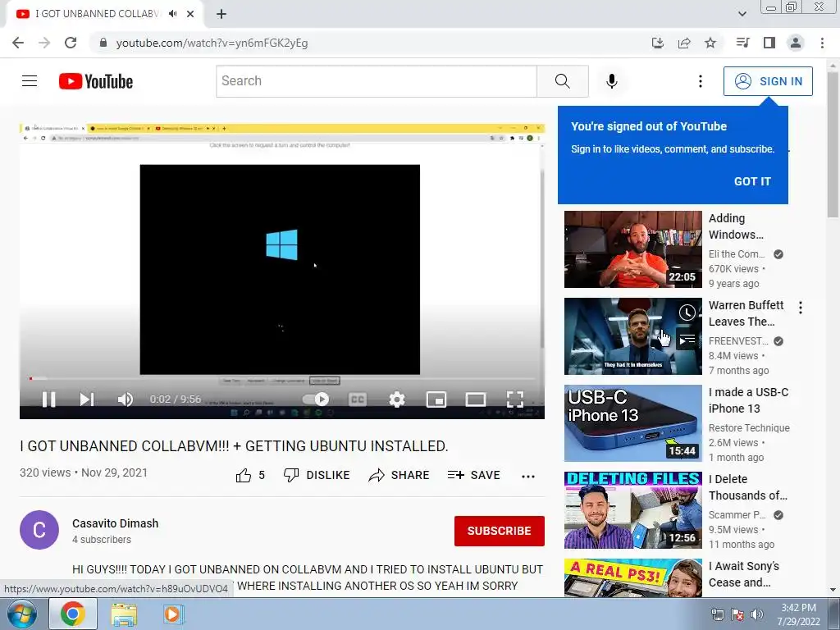The height and width of the screenshot is (630, 840).
Task: Open the Eli the Com... channel name
Action: point(736,254)
